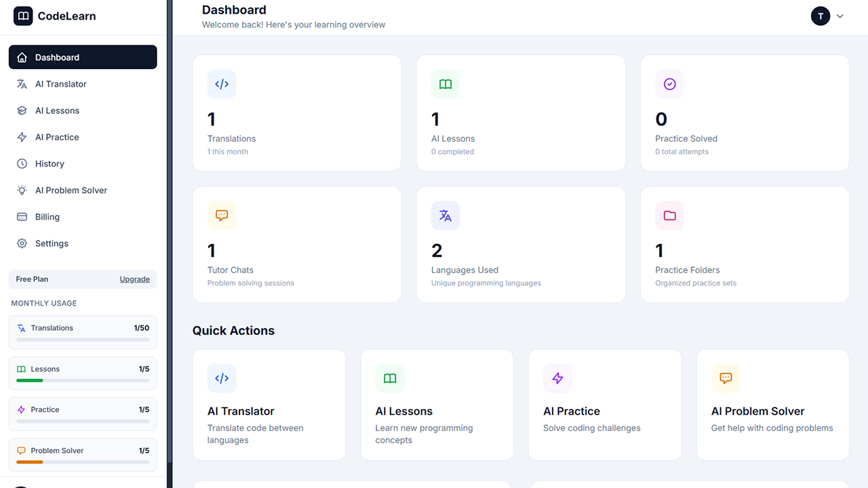
Task: Click the Tutor Chats speech bubble icon
Action: [x=222, y=216]
